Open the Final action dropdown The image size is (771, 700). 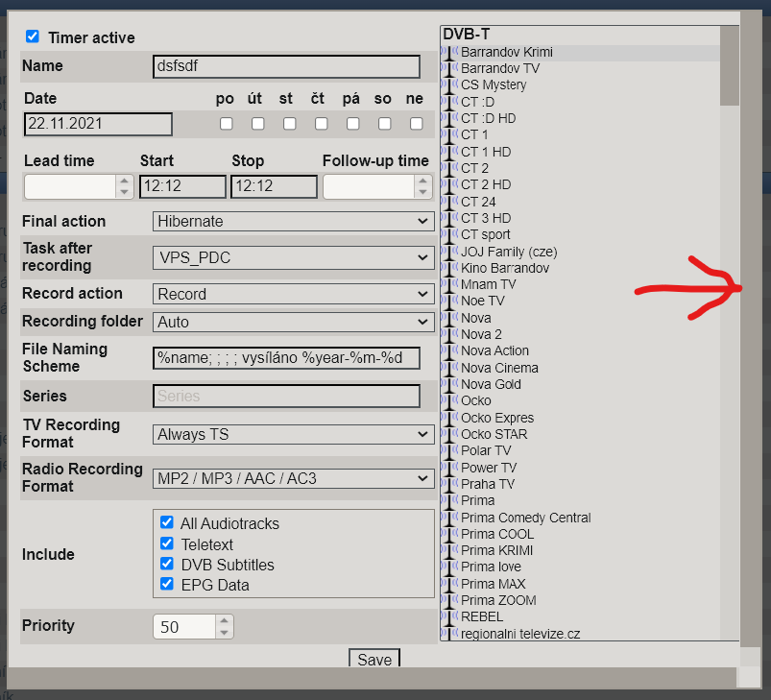(294, 221)
